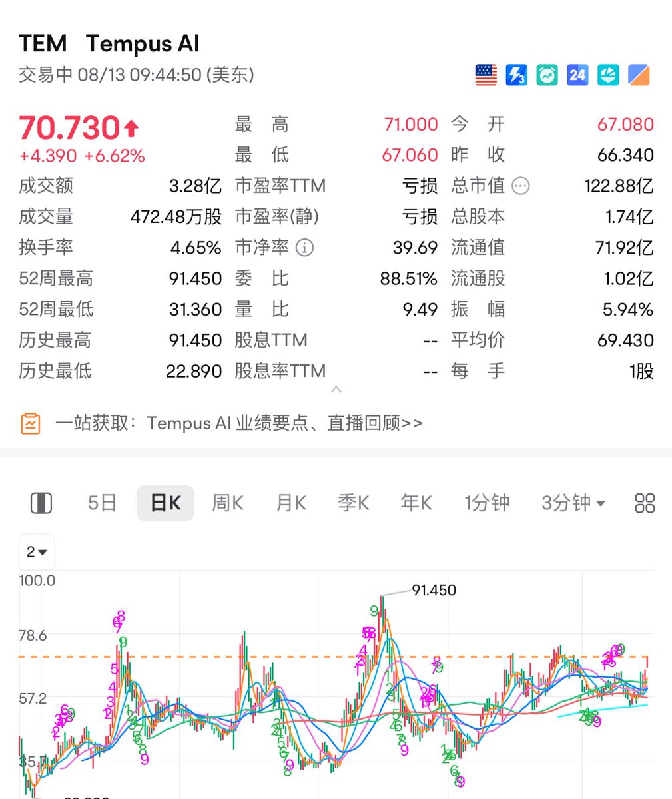
Task: Tap the 最低 value 67.060
Action: point(410,155)
